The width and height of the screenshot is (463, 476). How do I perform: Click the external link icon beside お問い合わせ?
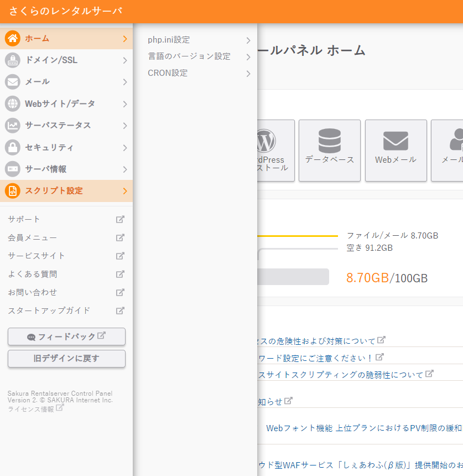120,292
